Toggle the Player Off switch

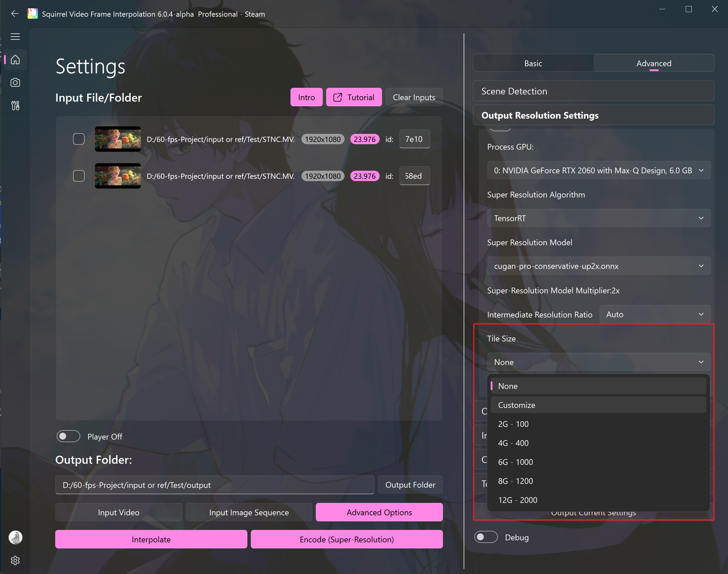point(68,436)
